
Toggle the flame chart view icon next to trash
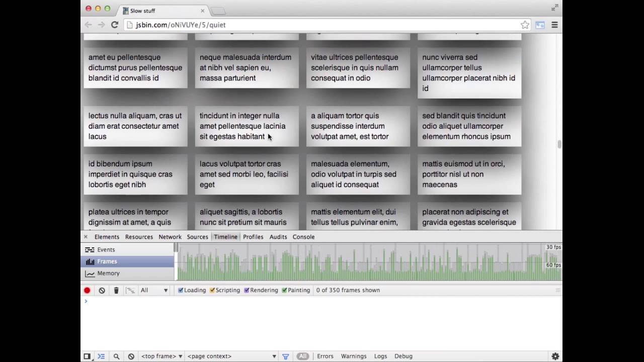click(x=130, y=290)
